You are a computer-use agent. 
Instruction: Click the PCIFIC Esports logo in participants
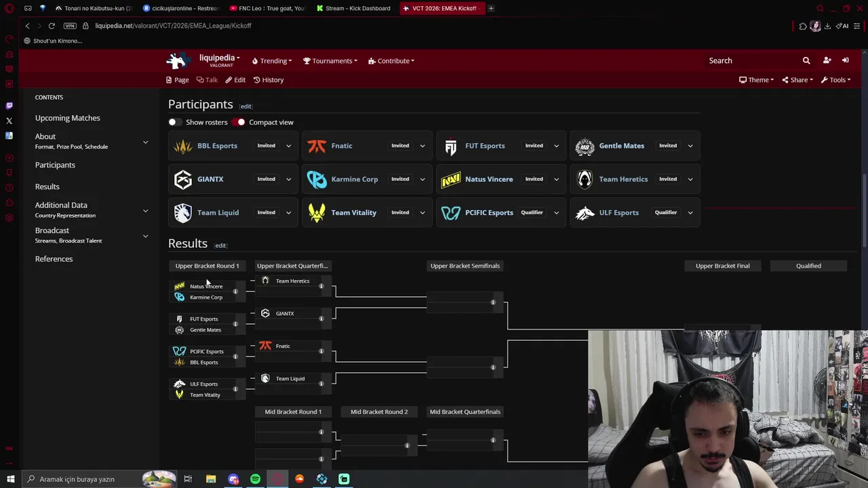point(451,213)
